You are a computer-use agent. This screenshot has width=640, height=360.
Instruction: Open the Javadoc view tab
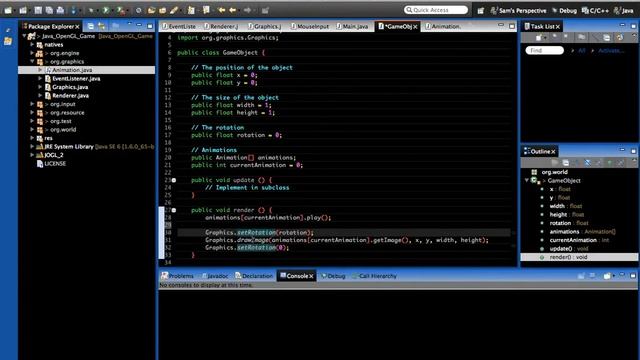click(215, 276)
